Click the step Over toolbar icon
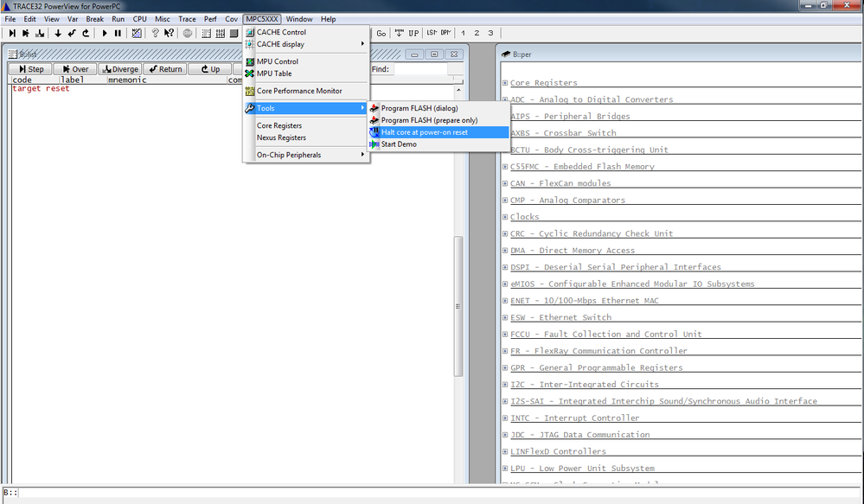This screenshot has width=864, height=504. [25, 33]
